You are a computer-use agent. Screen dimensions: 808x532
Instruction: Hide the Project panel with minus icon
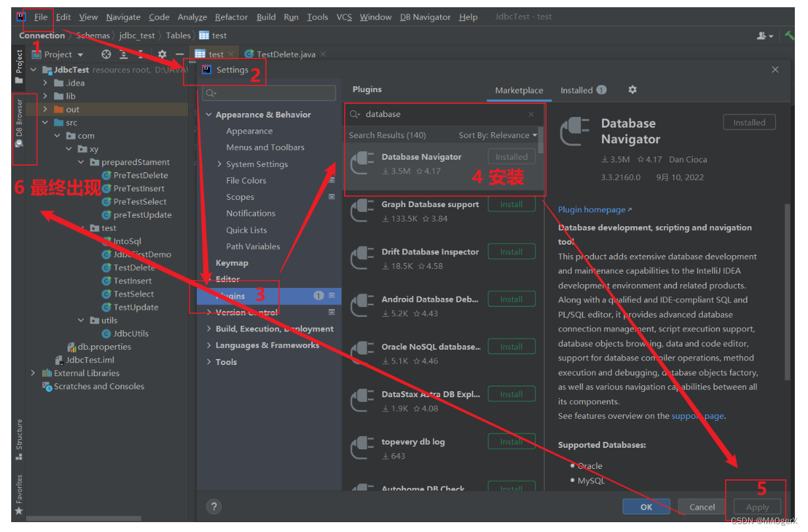pos(180,55)
